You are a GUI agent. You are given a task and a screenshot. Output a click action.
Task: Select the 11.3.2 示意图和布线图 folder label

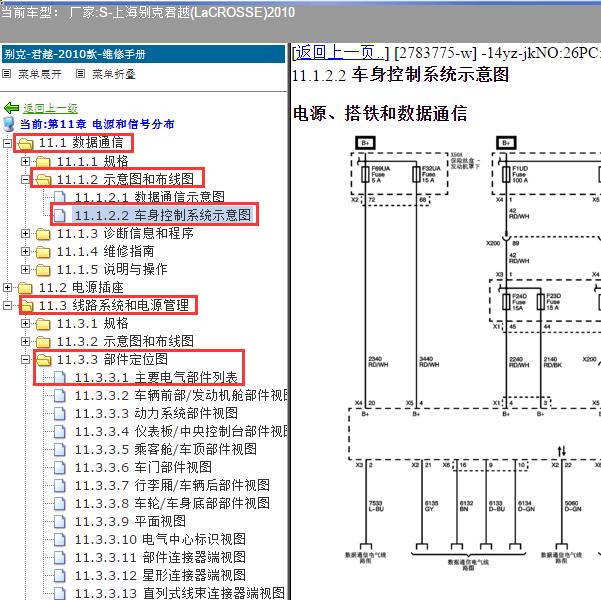(x=125, y=342)
